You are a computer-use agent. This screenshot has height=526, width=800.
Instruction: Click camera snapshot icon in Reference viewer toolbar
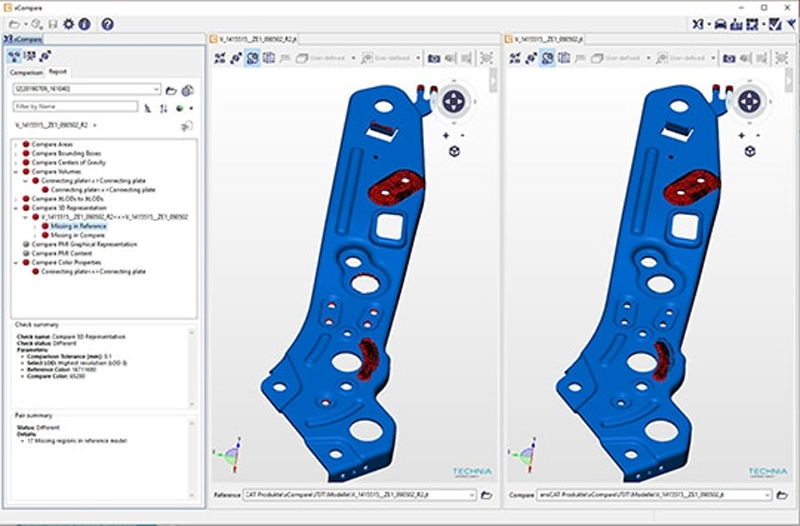(x=434, y=59)
